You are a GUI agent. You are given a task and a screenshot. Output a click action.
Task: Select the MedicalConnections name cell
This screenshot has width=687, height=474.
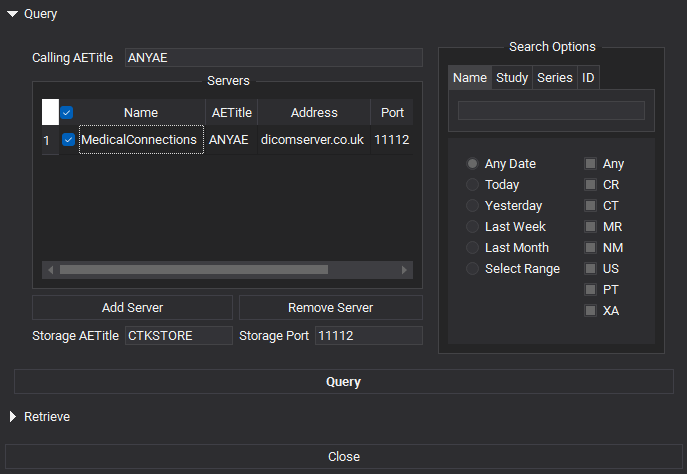click(x=141, y=140)
